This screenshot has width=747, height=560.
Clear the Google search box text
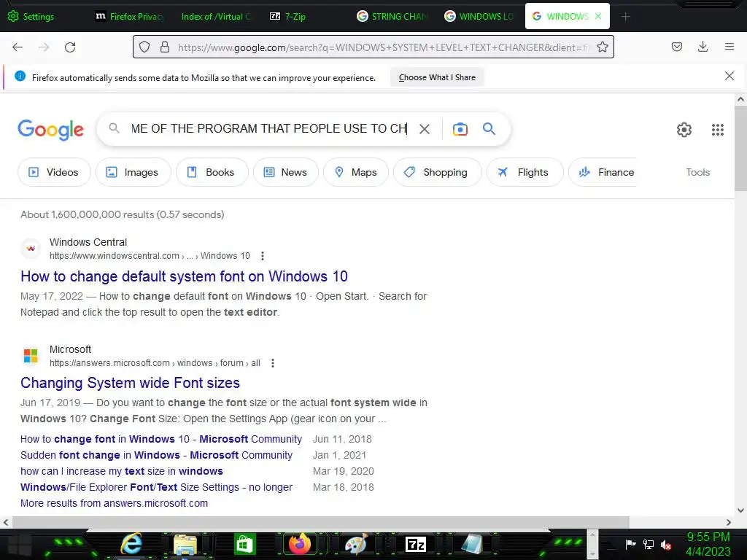point(425,129)
